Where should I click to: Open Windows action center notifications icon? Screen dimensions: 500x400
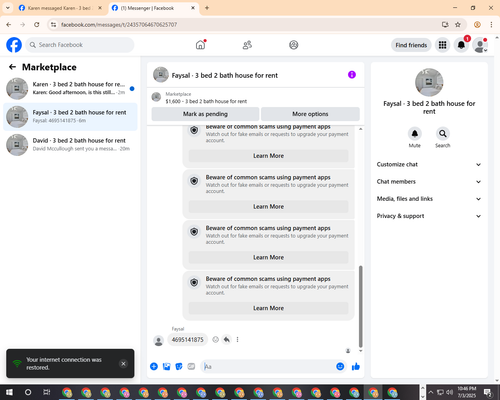point(488,392)
